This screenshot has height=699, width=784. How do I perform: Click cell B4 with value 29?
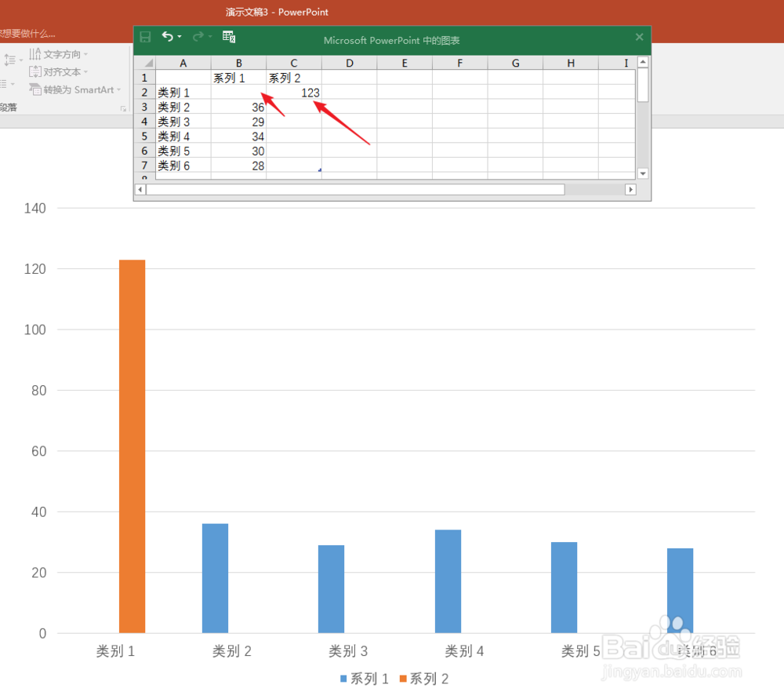238,122
